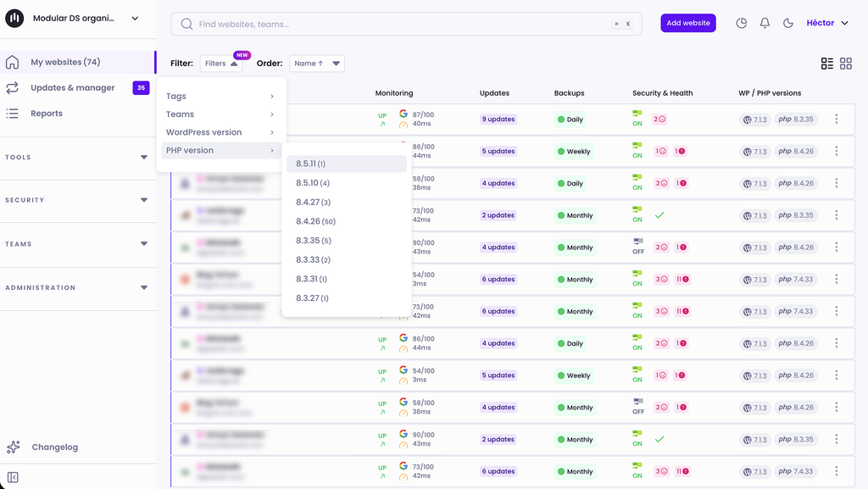The height and width of the screenshot is (489, 868).
Task: Filter by PHP version 8.5.10
Action: point(347,182)
